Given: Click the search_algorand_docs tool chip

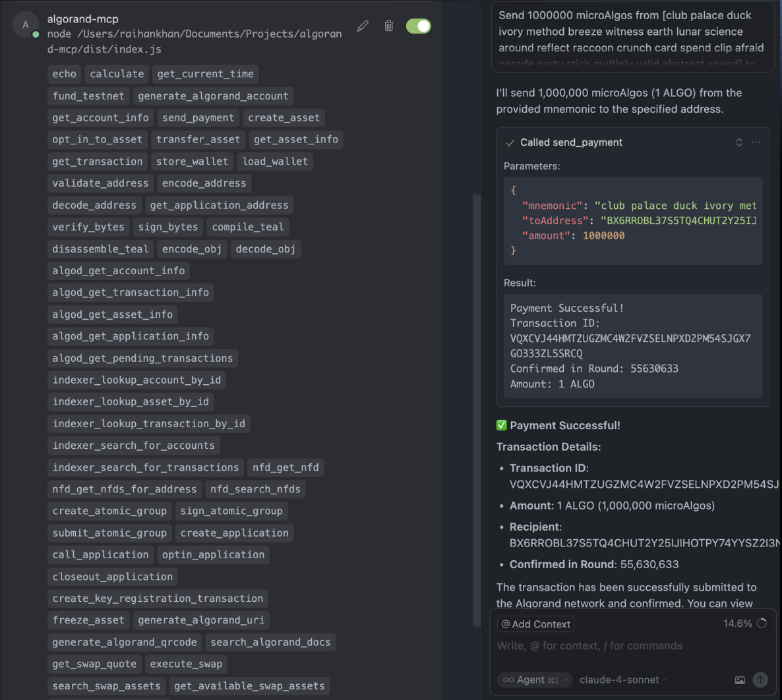Looking at the screenshot, I should click(270, 643).
